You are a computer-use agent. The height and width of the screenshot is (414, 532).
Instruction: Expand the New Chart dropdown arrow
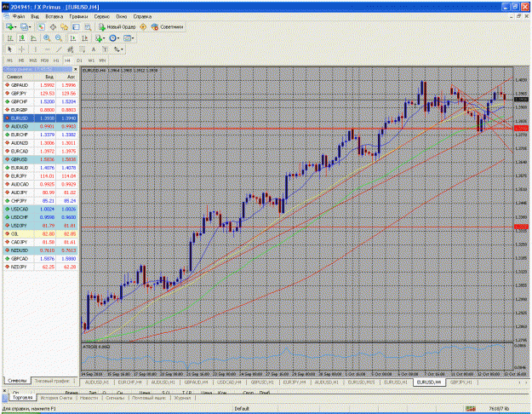[15, 26]
